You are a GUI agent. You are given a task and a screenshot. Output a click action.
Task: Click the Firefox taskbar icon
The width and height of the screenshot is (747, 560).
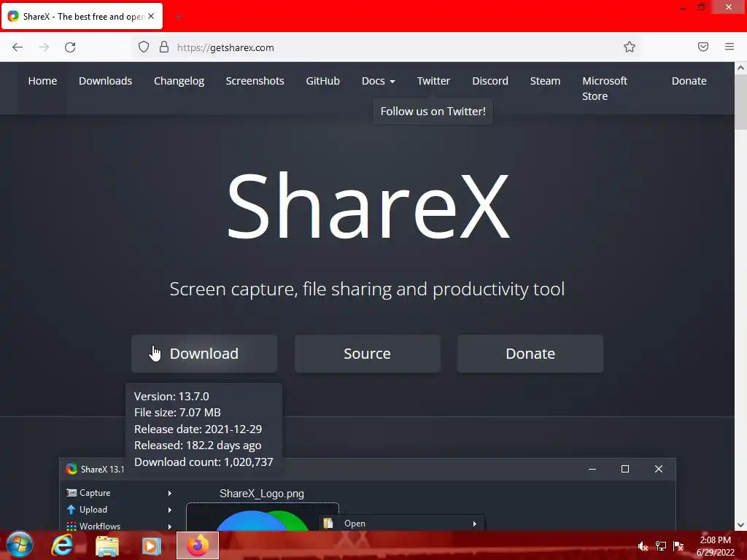click(x=198, y=545)
